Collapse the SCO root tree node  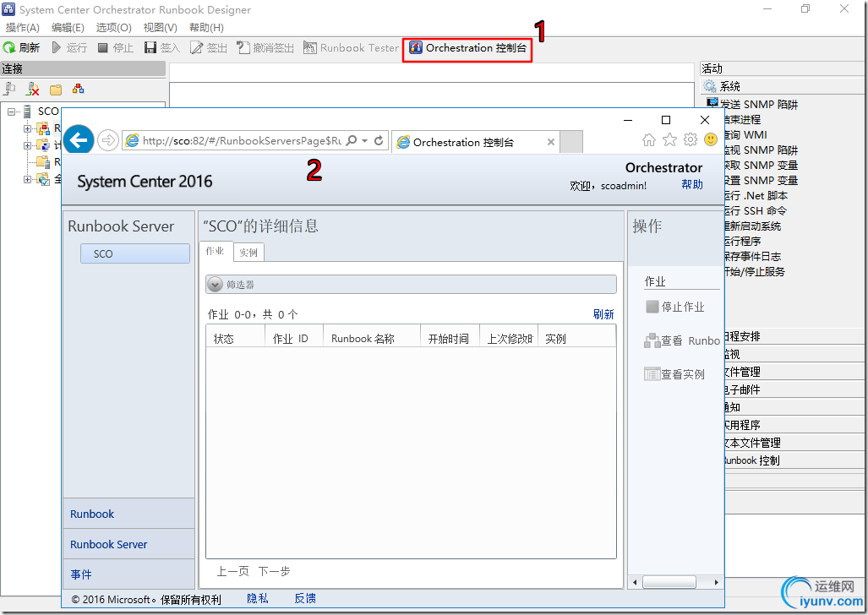[x=11, y=112]
